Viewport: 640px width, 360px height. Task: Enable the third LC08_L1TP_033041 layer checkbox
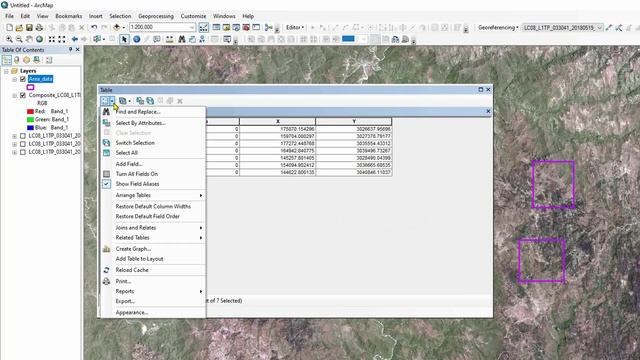(23, 152)
